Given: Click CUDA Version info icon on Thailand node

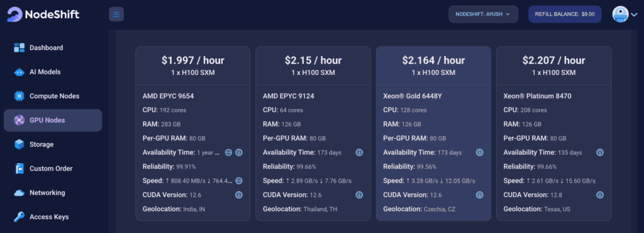Looking at the screenshot, I should pos(359,195).
